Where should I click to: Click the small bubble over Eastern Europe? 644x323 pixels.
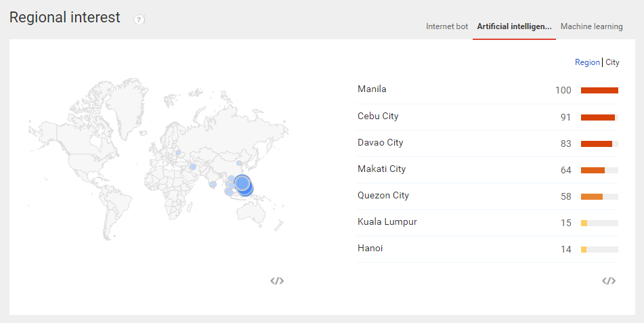178,152
